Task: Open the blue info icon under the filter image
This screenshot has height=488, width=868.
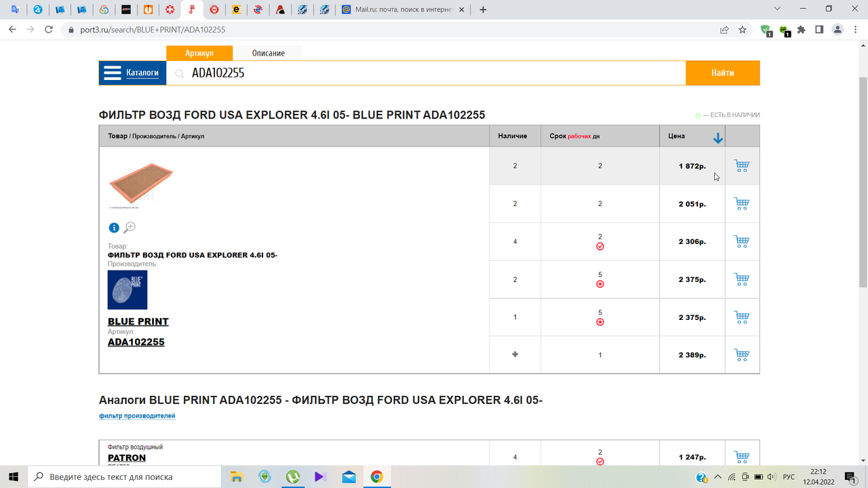Action: (x=114, y=228)
